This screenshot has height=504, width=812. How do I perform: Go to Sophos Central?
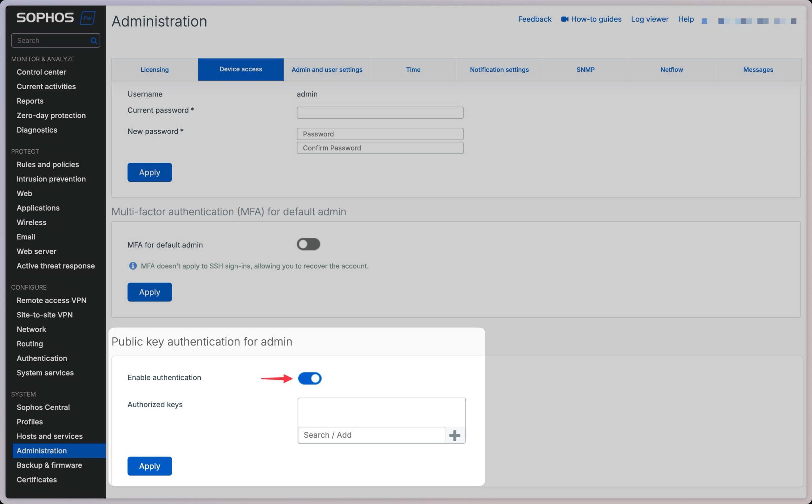(43, 407)
